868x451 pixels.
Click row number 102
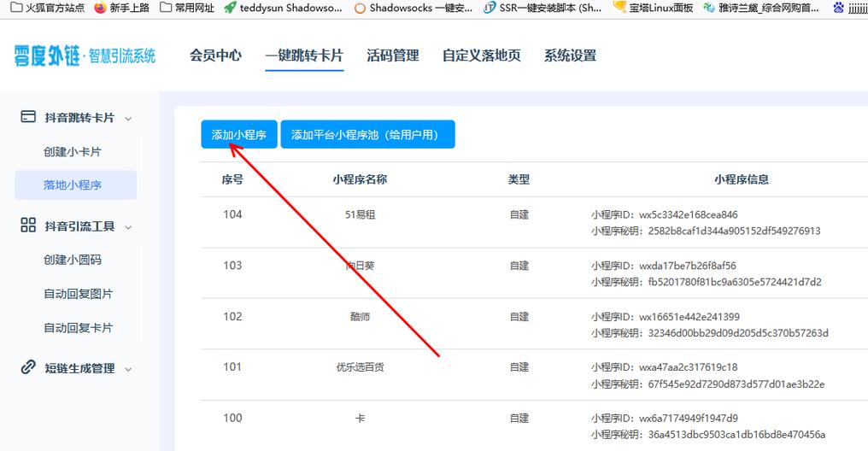[x=232, y=316]
